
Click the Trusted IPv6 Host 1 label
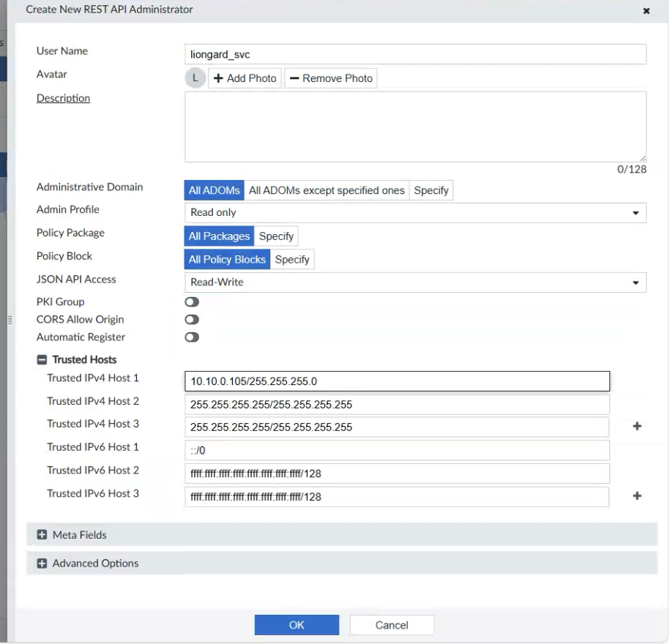(x=93, y=446)
